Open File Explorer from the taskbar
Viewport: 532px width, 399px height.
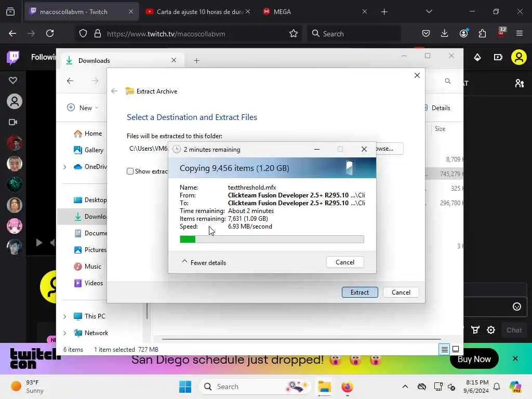tap(324, 387)
